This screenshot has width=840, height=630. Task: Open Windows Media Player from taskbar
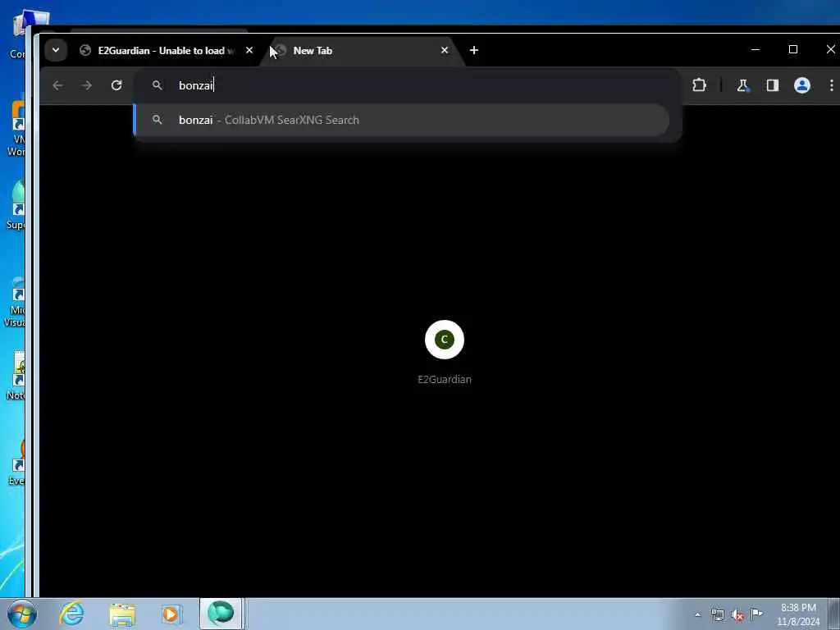click(171, 614)
